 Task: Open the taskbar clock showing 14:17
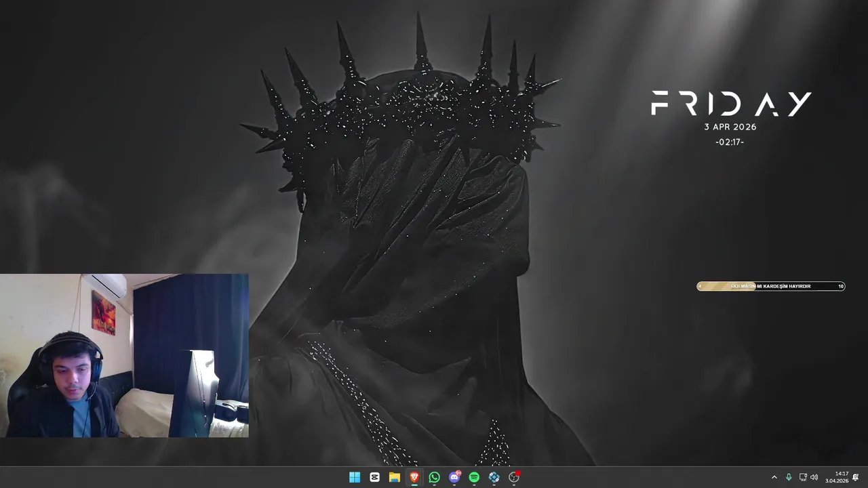click(837, 477)
